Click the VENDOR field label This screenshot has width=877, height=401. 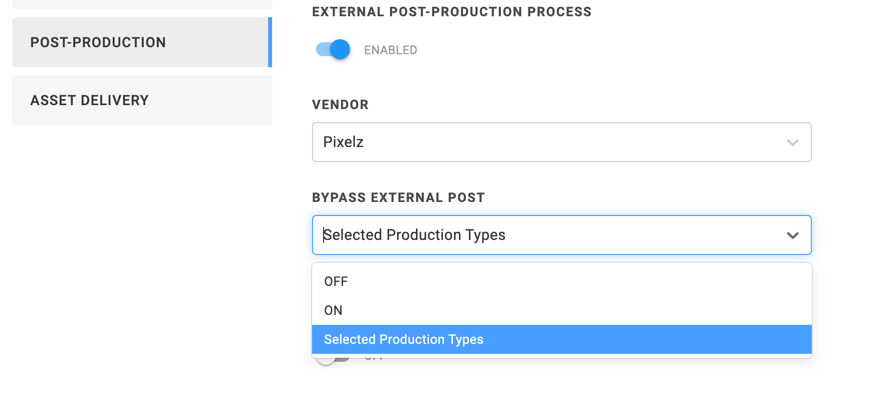coord(340,105)
